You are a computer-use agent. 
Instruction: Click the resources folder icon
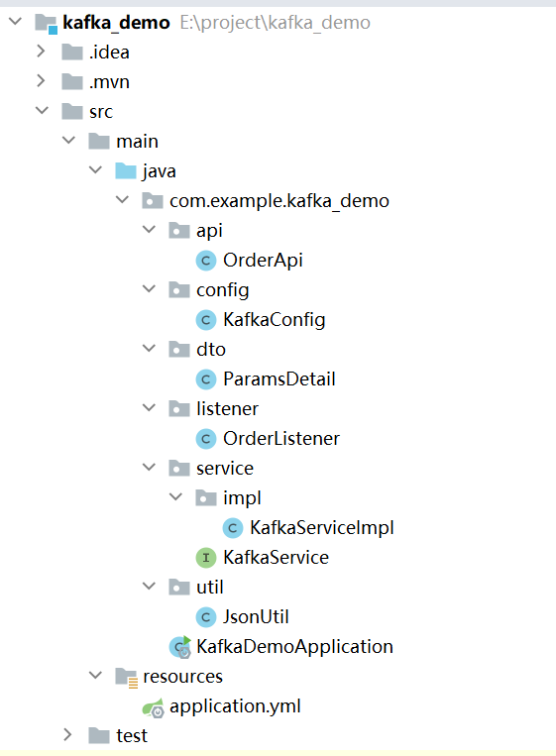pos(127,677)
